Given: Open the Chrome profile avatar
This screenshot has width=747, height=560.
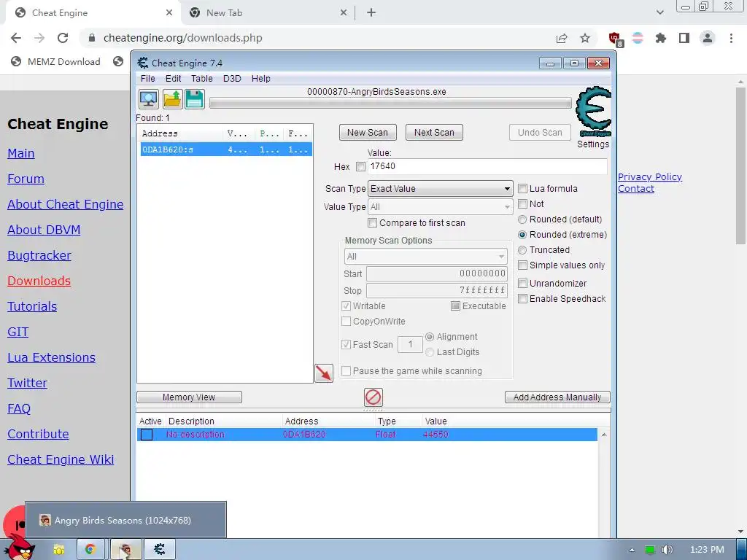Looking at the screenshot, I should point(708,38).
